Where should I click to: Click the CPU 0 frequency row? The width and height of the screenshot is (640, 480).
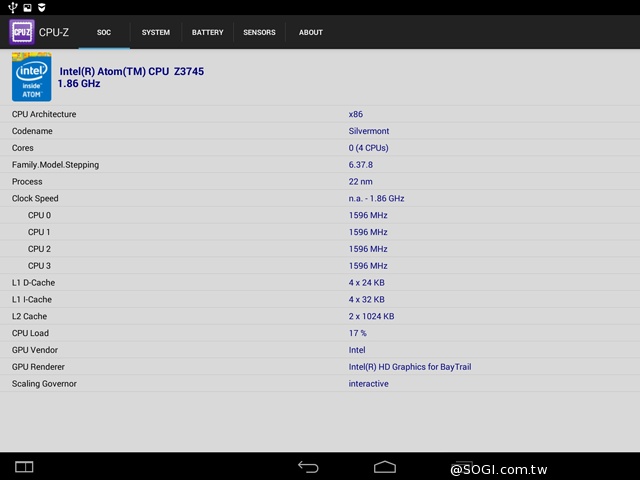coord(320,215)
